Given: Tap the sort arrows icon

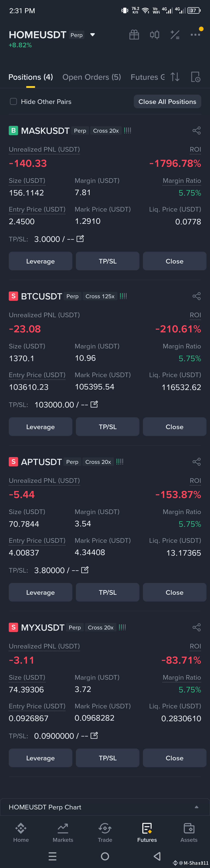Looking at the screenshot, I should [x=175, y=77].
